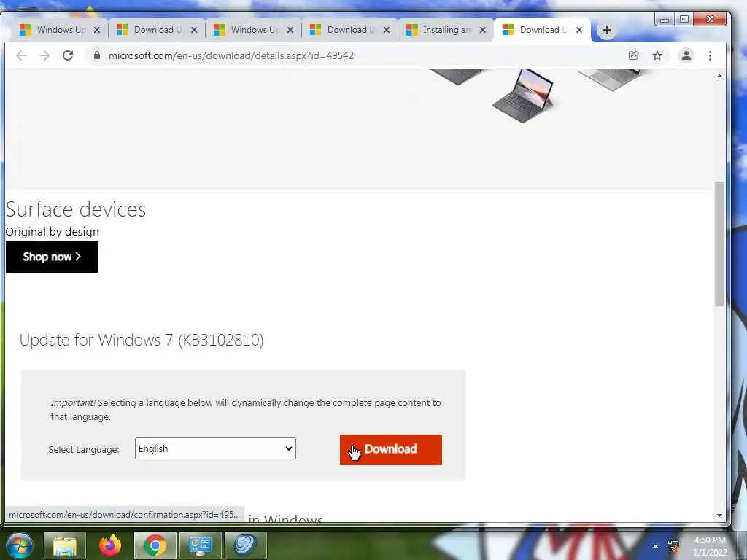
Task: Click the page scrollbar down arrow
Action: coord(719,516)
